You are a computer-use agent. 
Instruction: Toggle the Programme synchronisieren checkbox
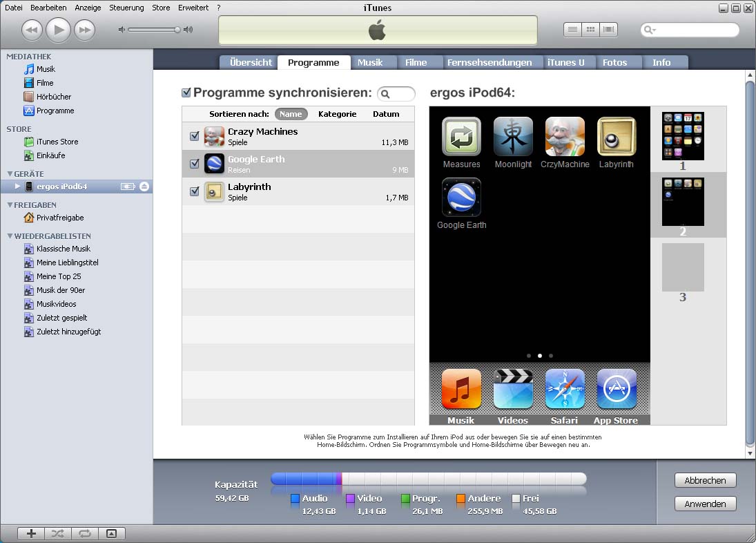(x=186, y=93)
